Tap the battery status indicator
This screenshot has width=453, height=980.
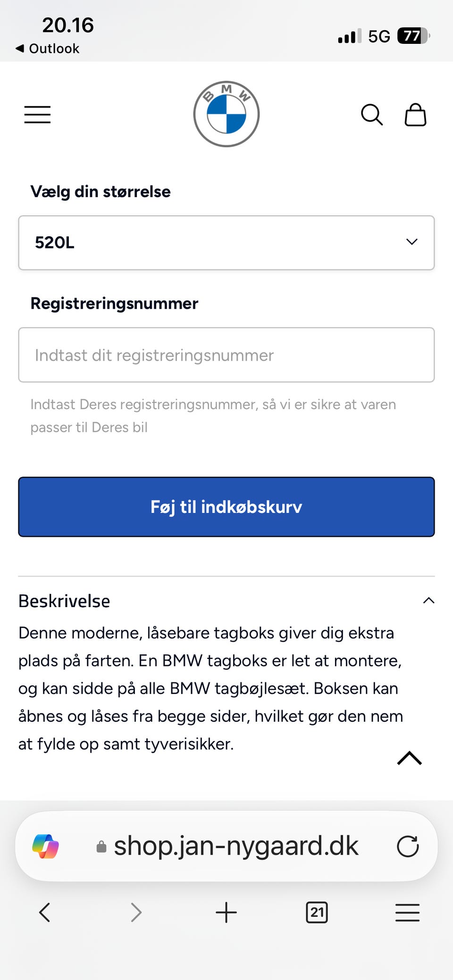click(413, 36)
